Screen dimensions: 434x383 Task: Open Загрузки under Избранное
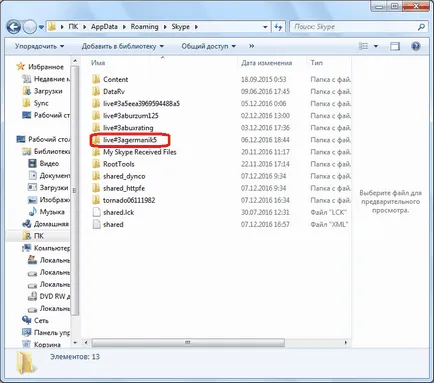tap(48, 91)
